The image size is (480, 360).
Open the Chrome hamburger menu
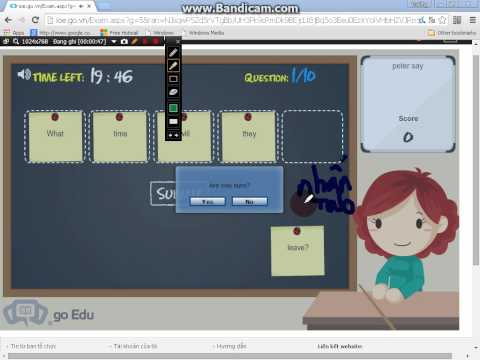point(472,20)
